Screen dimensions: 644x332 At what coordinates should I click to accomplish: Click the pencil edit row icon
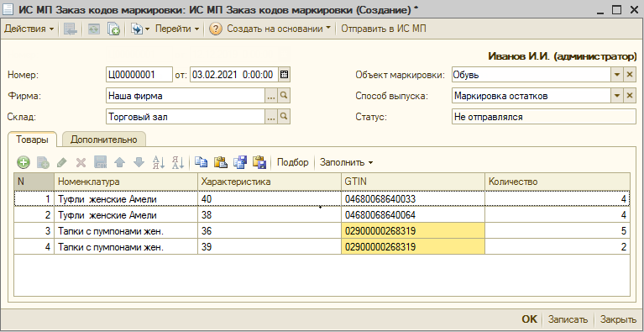[62, 162]
